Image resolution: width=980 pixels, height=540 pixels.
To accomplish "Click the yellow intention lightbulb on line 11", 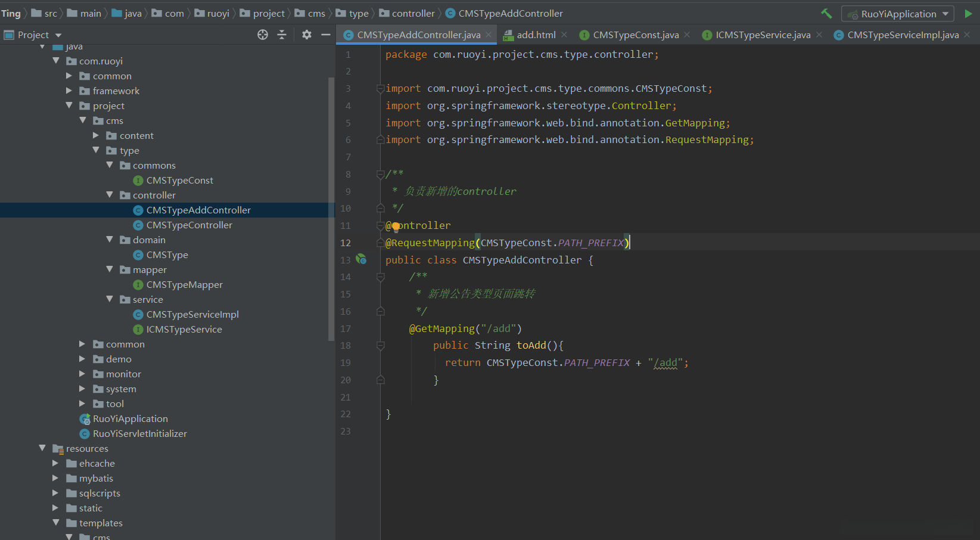I will click(396, 226).
